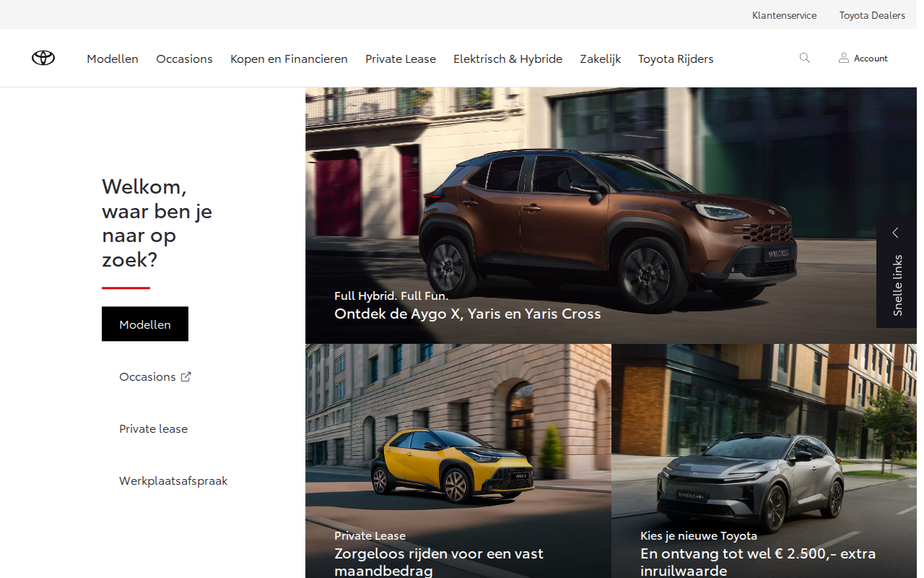Open the Toyota Dealers link
Viewport: 924px width, 578px height.
872,15
